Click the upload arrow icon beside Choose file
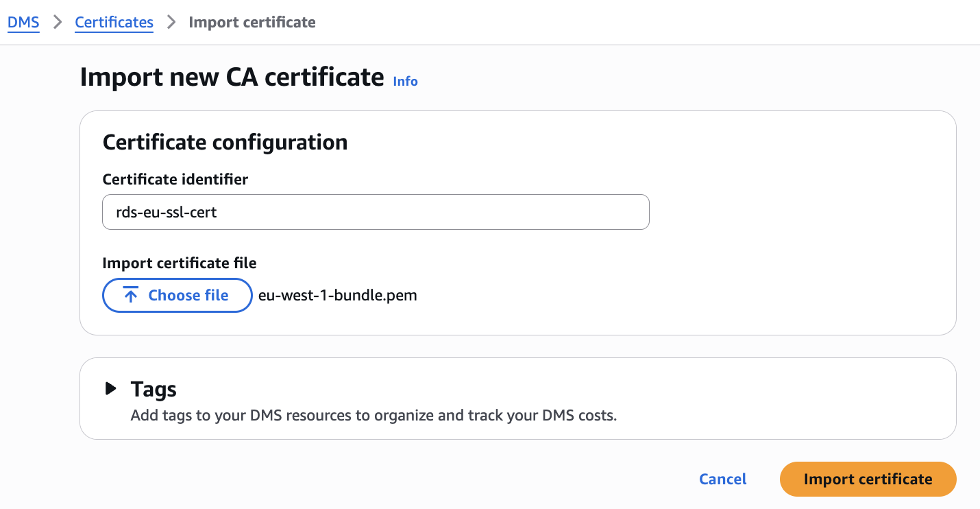Image resolution: width=980 pixels, height=509 pixels. point(130,296)
